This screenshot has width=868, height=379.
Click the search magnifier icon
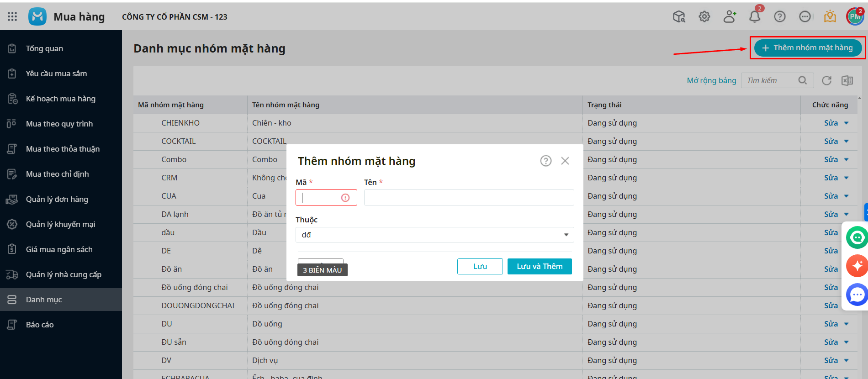point(803,80)
